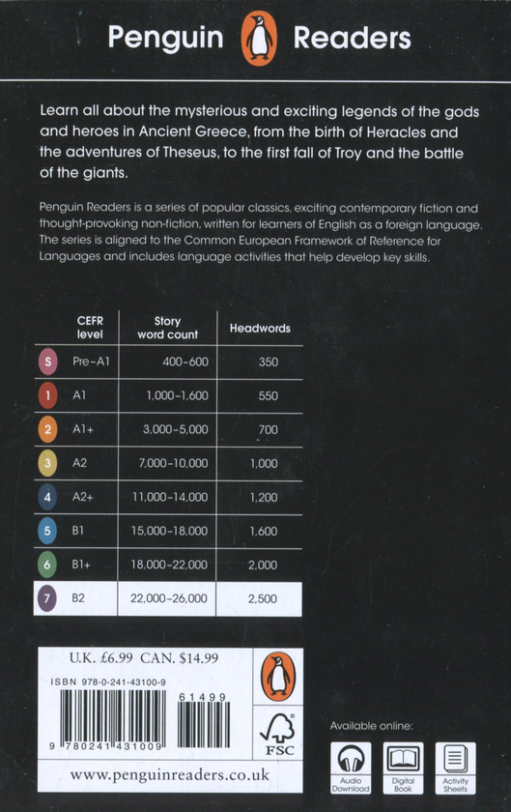Viewport: 511px width, 812px height.
Task: Select the orange level 2 circle
Action: (x=47, y=429)
